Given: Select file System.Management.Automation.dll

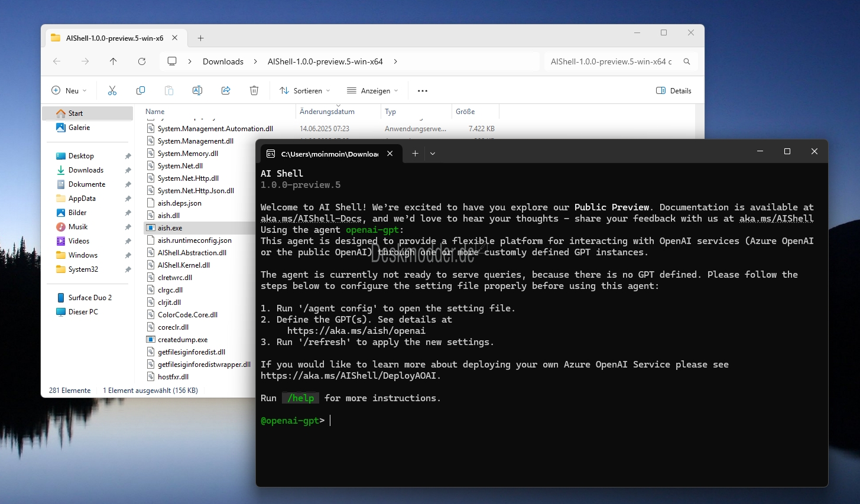Looking at the screenshot, I should (x=215, y=129).
